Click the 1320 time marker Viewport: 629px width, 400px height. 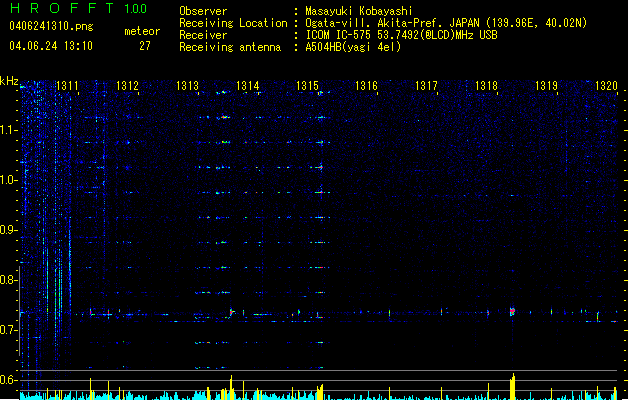(606, 86)
